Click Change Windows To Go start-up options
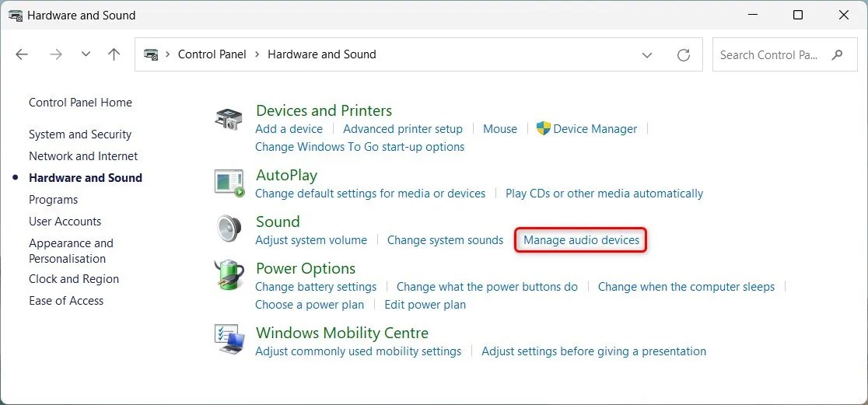The image size is (868, 405). 360,147
